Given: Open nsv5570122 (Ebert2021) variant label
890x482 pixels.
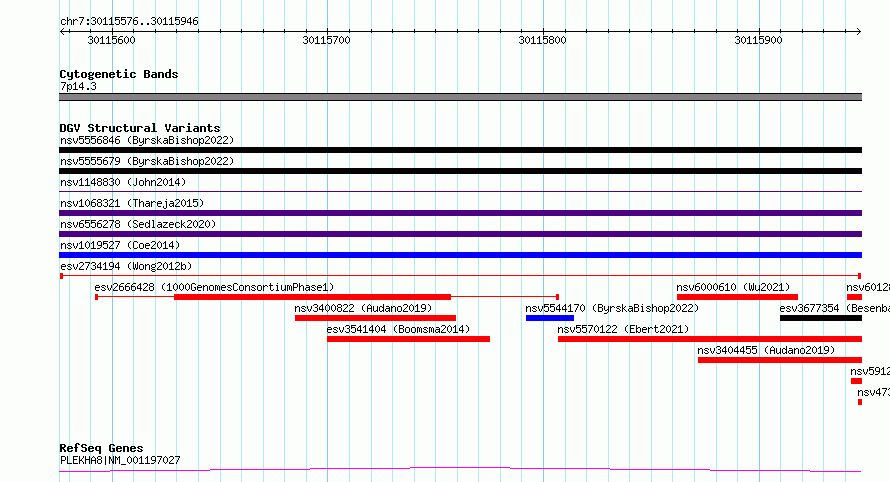Looking at the screenshot, I should click(623, 329).
